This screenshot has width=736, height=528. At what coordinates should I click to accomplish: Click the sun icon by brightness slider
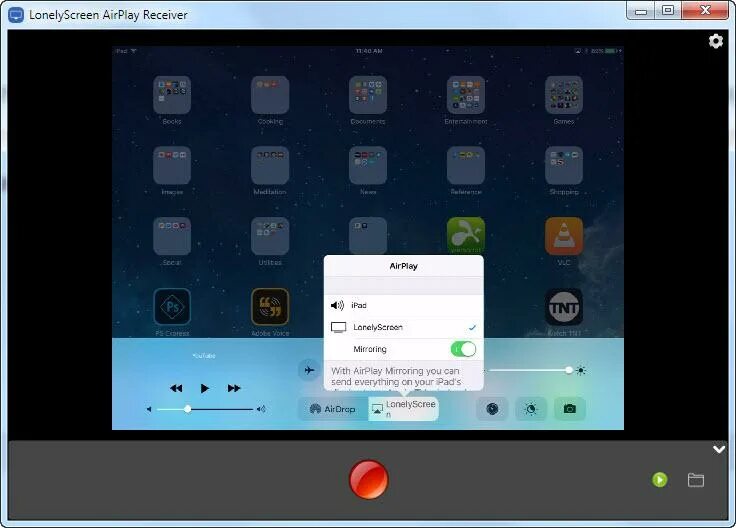581,370
